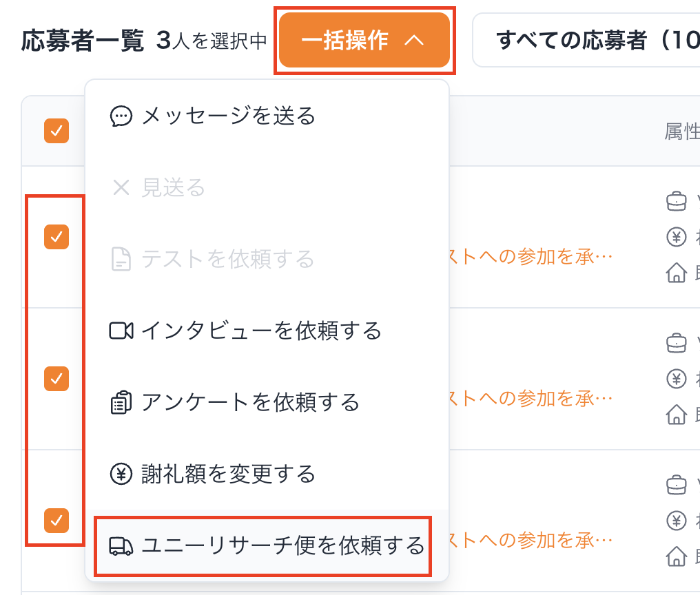Choose 謝礼額を変更する from the menu
Viewport: 700px width, 595px height.
tap(228, 474)
